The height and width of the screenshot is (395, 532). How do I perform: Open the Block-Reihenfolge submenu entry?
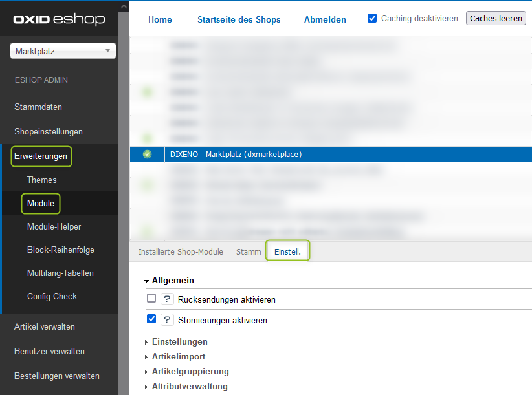(61, 250)
